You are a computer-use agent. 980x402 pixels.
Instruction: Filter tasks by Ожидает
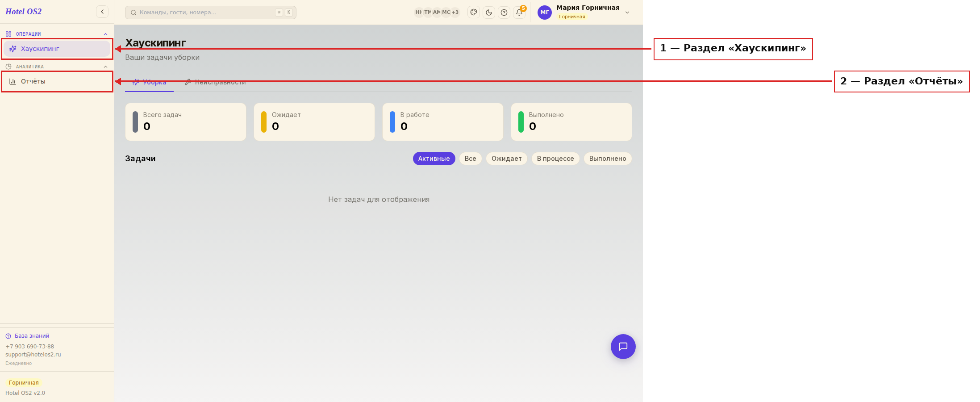click(x=507, y=159)
